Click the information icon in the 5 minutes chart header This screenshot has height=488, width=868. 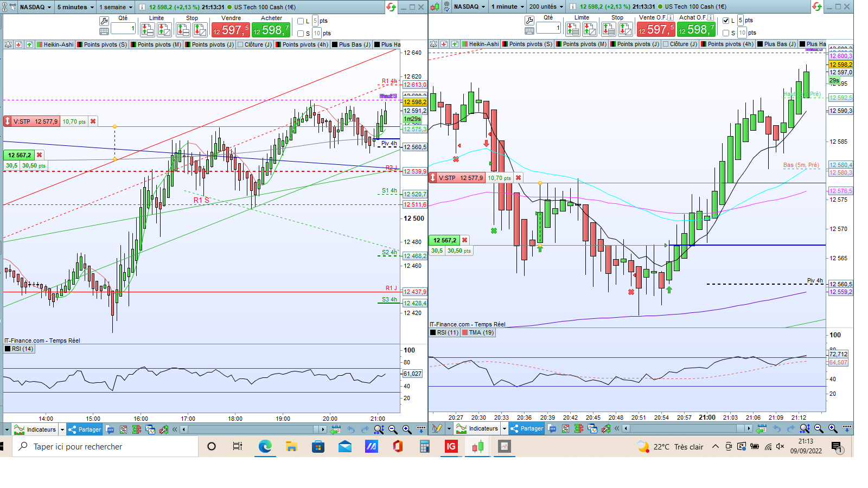click(142, 7)
